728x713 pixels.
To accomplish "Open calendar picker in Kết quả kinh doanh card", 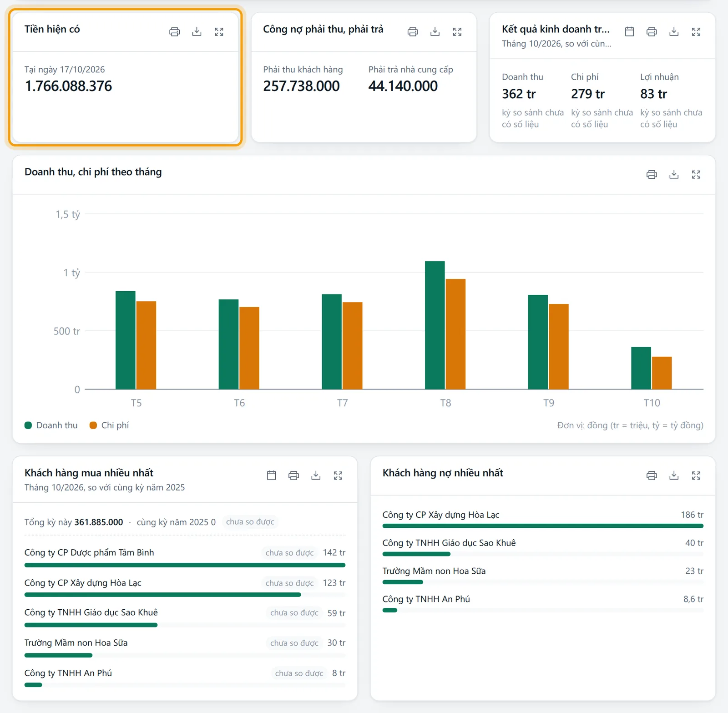I will (x=629, y=32).
